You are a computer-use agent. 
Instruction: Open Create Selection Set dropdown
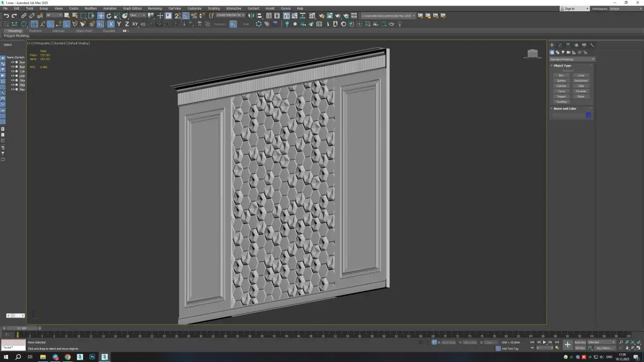pos(231,16)
